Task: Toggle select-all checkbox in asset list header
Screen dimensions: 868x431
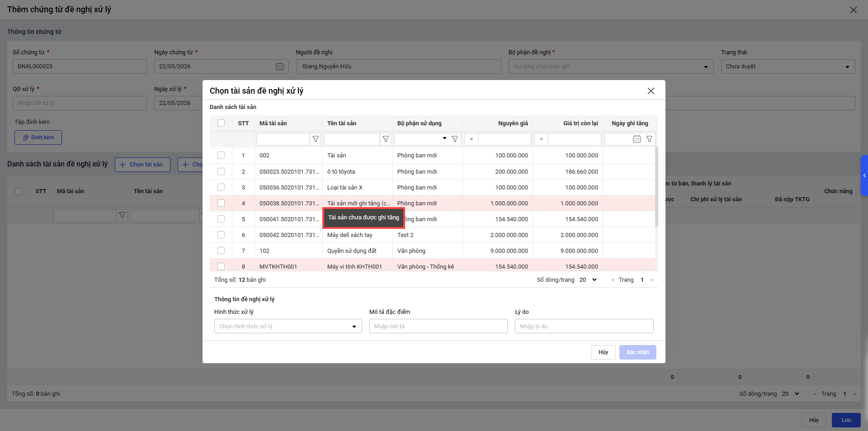Action: [x=221, y=123]
